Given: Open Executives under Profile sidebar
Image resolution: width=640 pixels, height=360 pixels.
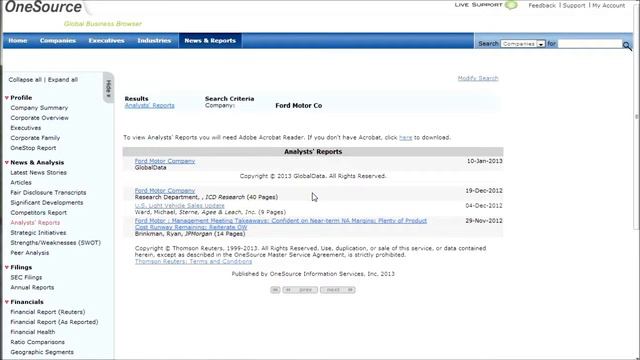Looking at the screenshot, I should click(x=26, y=128).
